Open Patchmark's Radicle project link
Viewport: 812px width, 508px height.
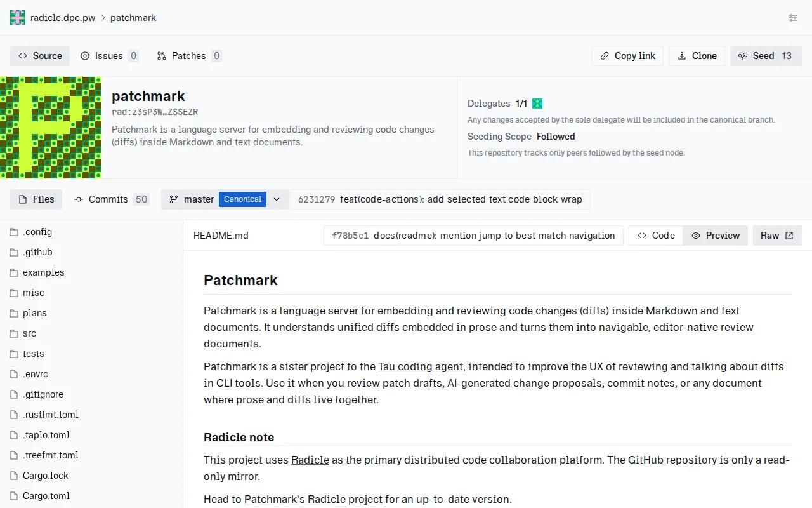point(313,499)
